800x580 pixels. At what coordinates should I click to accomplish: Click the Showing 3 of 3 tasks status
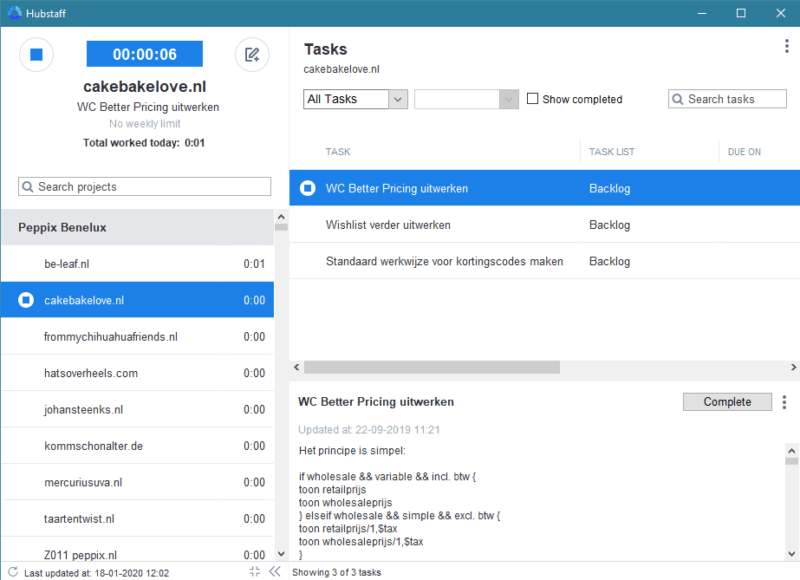click(337, 572)
